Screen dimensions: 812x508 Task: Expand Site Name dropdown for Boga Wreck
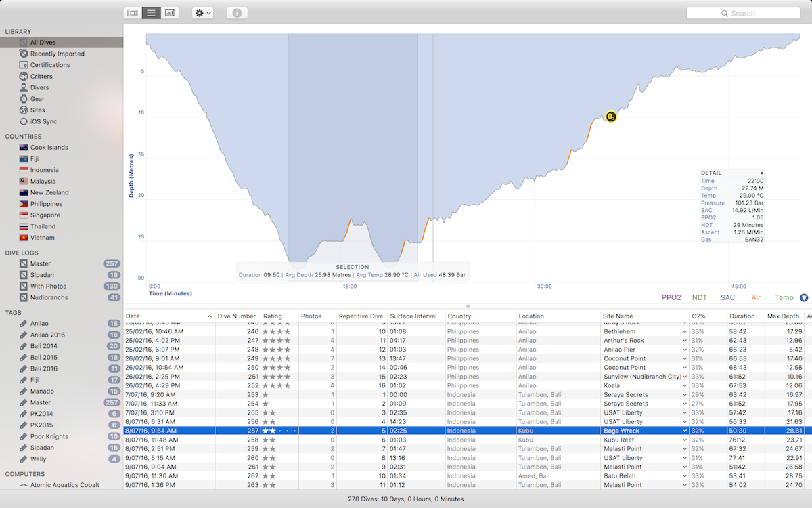(x=685, y=431)
